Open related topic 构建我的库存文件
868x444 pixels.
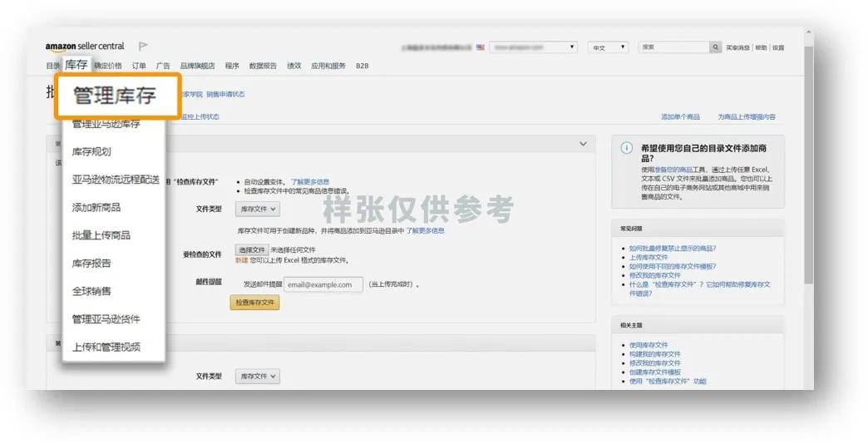pyautogui.click(x=655, y=353)
